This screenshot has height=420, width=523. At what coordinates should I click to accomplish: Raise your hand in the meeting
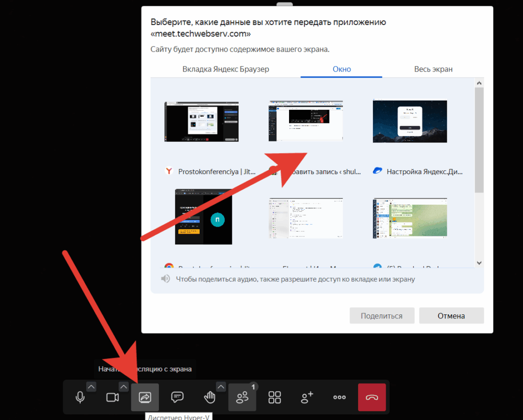(x=209, y=397)
